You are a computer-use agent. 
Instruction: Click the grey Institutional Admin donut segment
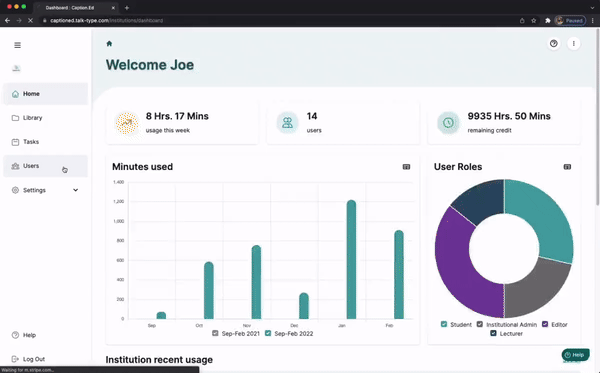tap(536, 289)
